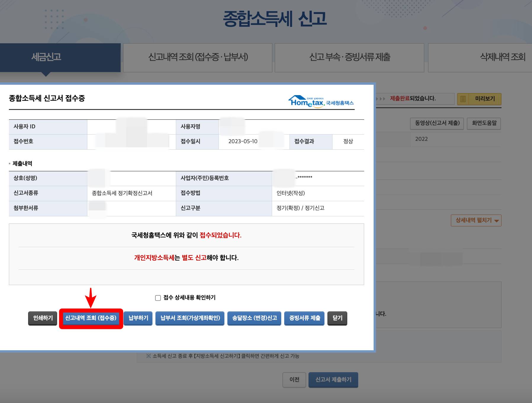Click the highlighted 신고내역 조회 (접수증) button

point(91,318)
